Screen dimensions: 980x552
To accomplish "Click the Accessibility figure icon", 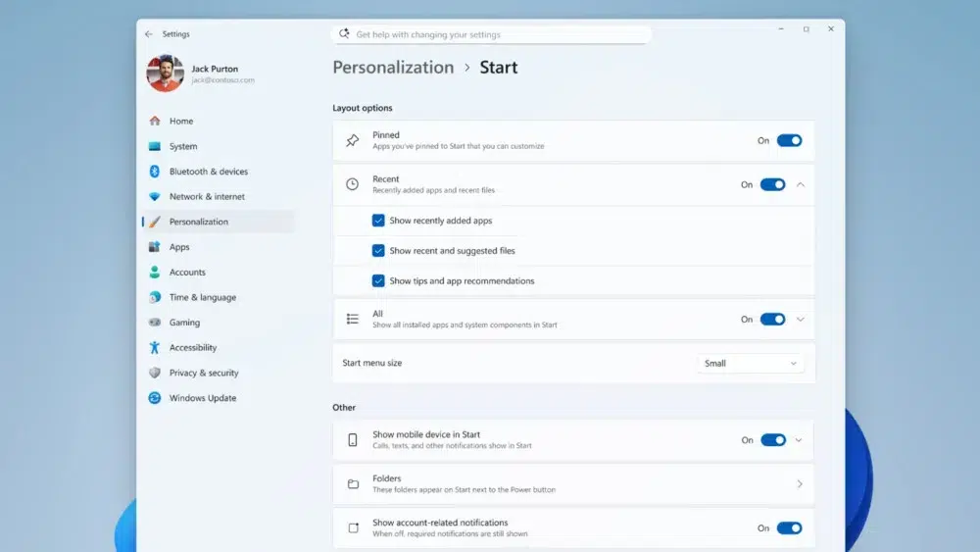I will (155, 348).
